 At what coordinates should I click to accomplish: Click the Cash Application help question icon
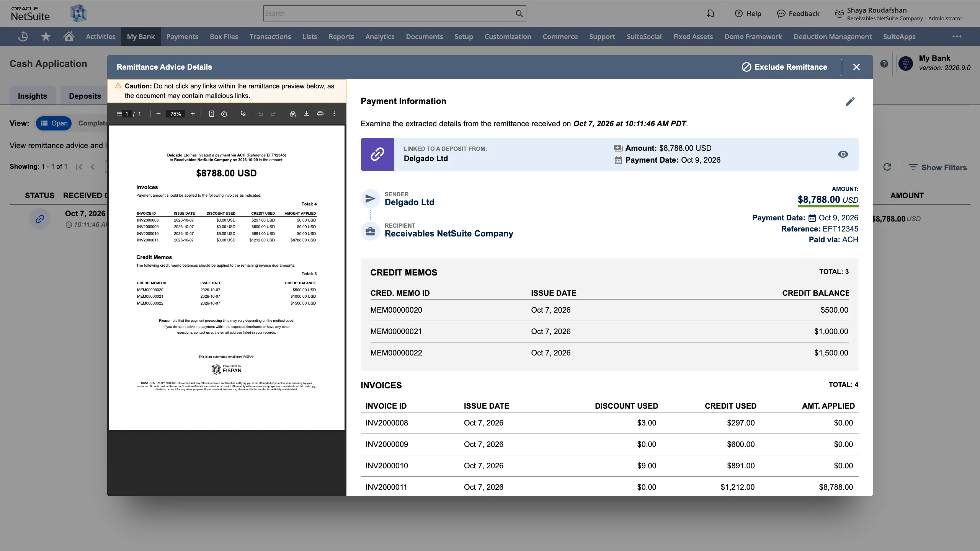pyautogui.click(x=884, y=64)
